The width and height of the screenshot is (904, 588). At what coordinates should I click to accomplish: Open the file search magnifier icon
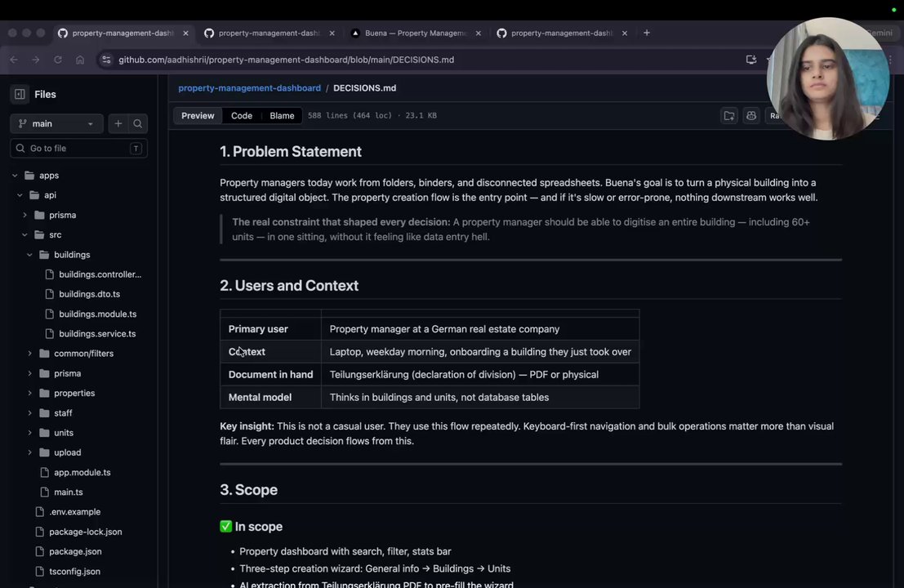[138, 123]
